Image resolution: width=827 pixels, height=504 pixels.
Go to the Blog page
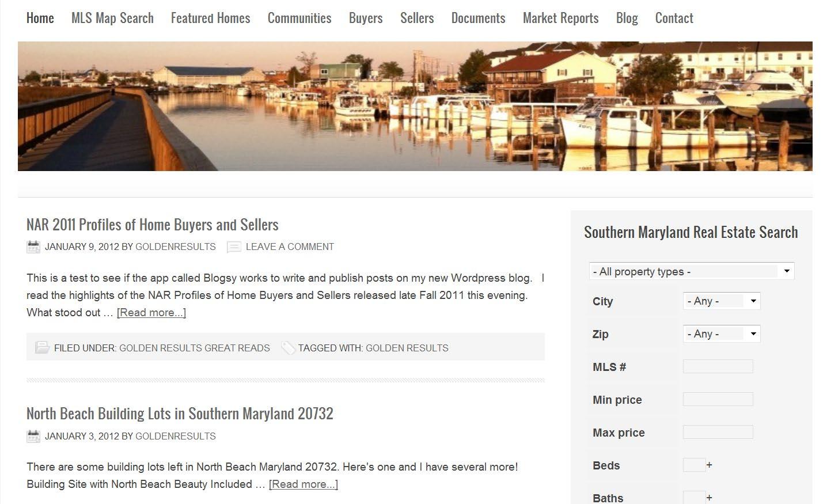point(627,18)
